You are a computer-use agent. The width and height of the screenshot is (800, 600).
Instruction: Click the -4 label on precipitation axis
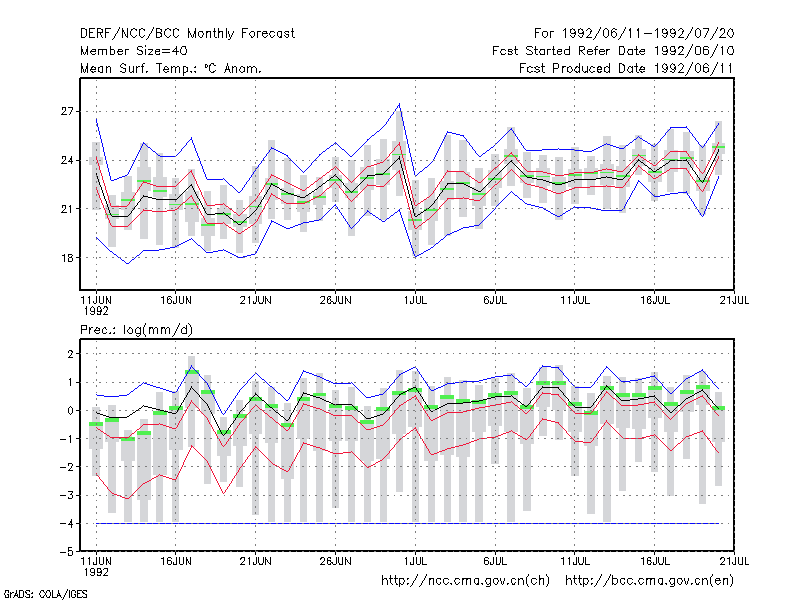tap(66, 523)
